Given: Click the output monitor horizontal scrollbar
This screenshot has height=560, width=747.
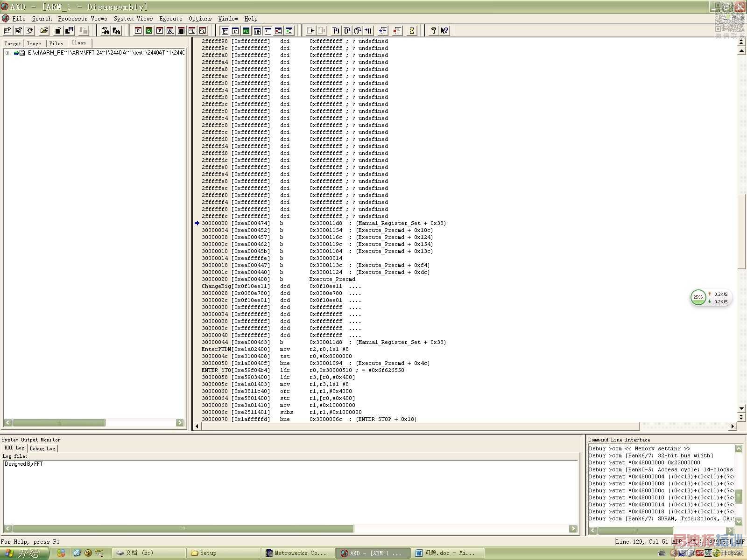Looking at the screenshot, I should [183, 529].
